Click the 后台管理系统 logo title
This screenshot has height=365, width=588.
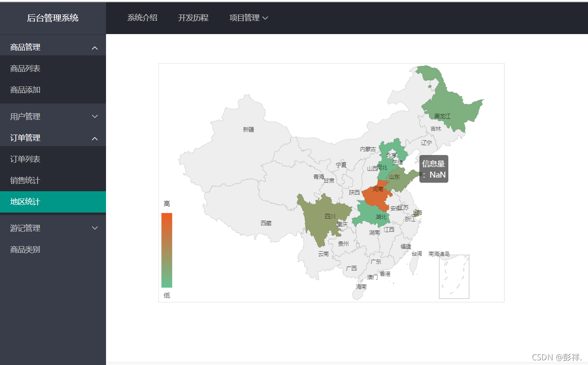[53, 18]
